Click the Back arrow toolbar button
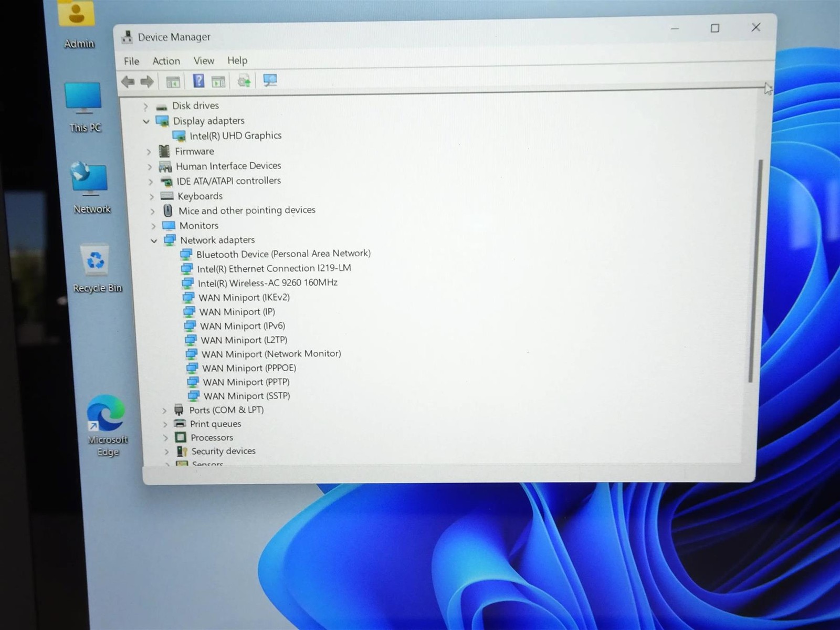The height and width of the screenshot is (630, 840). [x=128, y=81]
